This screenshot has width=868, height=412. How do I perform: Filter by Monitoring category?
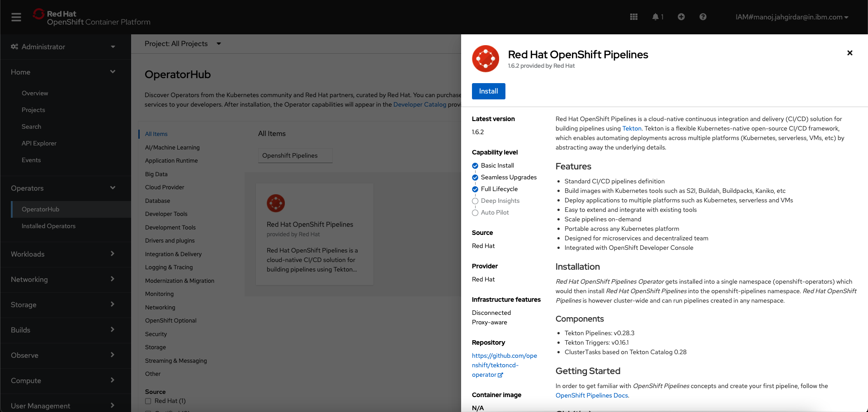(x=160, y=294)
